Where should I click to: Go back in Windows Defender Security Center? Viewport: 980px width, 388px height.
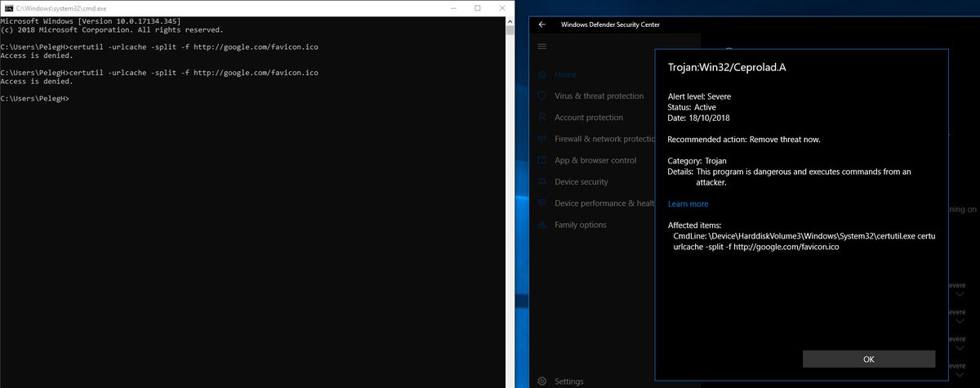542,25
